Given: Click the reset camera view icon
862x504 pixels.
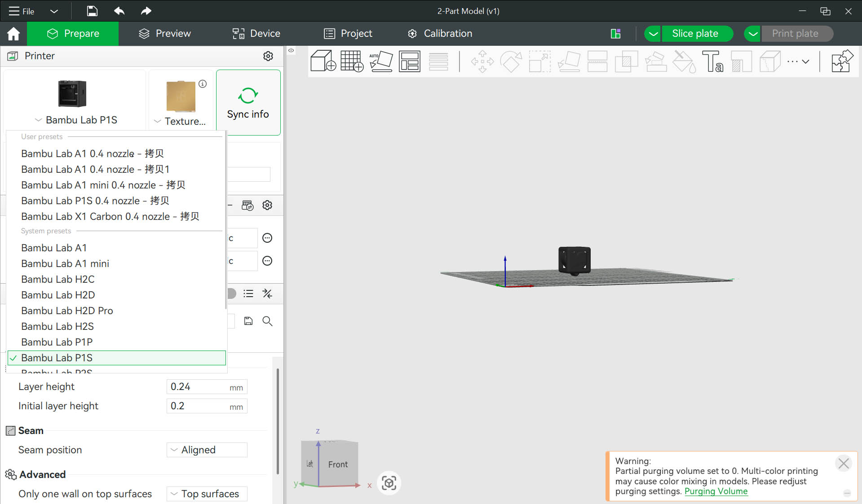Looking at the screenshot, I should point(389,483).
